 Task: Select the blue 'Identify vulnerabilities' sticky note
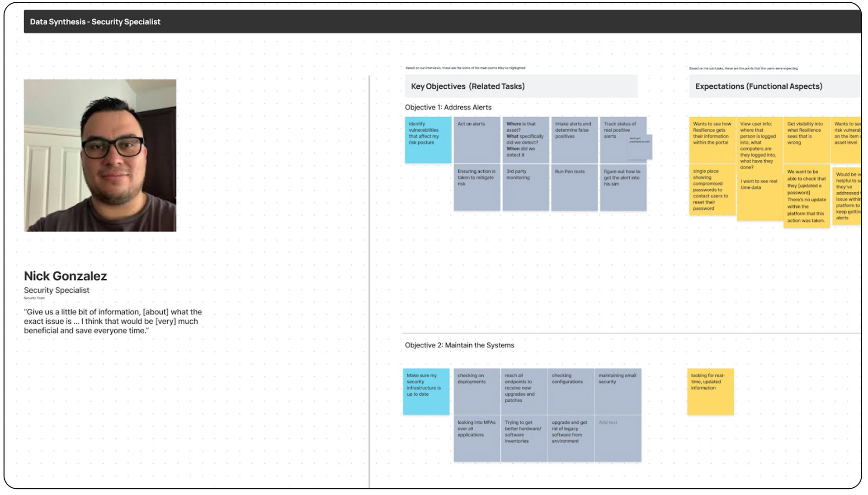[428, 140]
